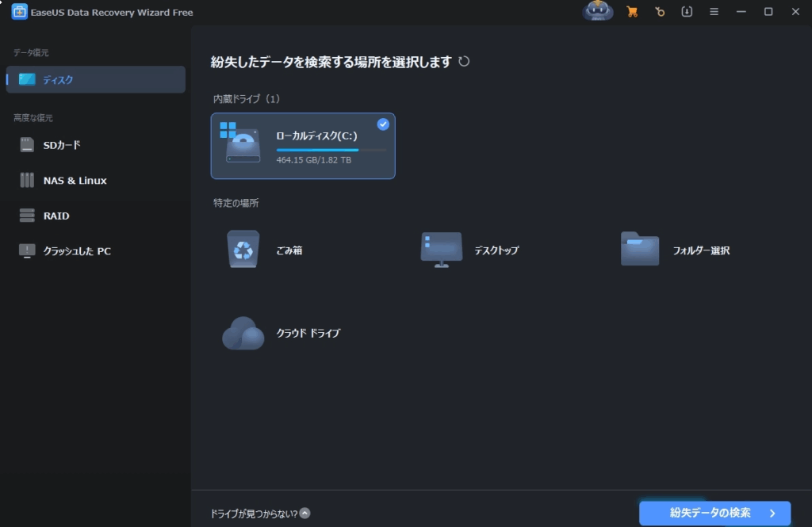
Task: Click the 内蔵ドライブ（1） section heading
Action: click(247, 99)
